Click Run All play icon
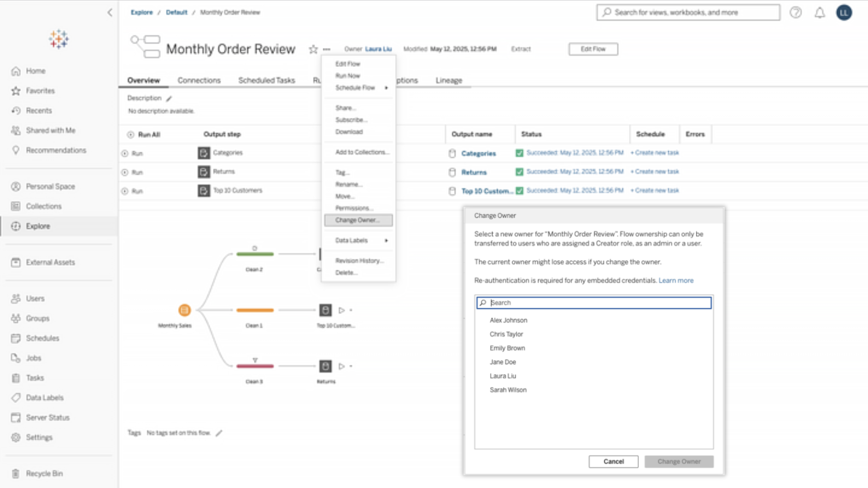 click(x=131, y=135)
